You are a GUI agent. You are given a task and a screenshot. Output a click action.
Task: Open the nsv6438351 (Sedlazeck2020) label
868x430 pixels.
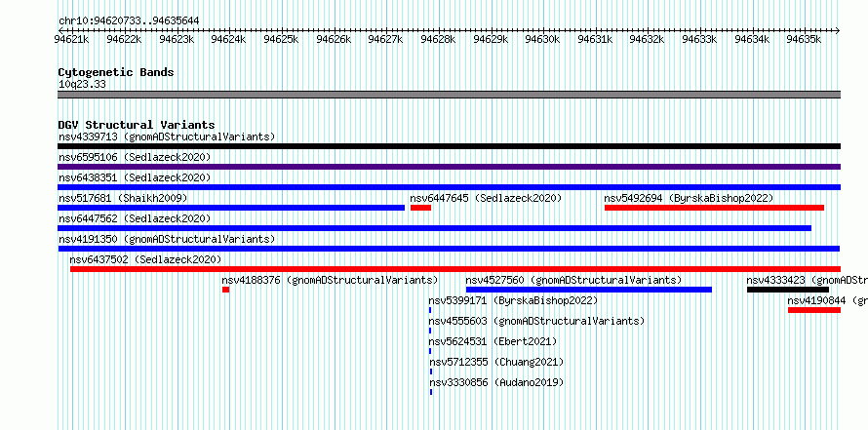(135, 177)
